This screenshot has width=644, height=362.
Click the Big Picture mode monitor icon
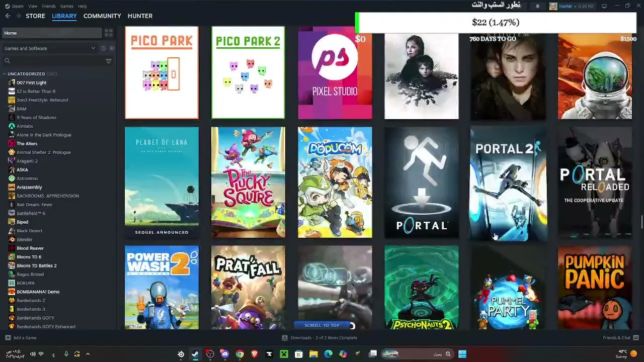[604, 6]
